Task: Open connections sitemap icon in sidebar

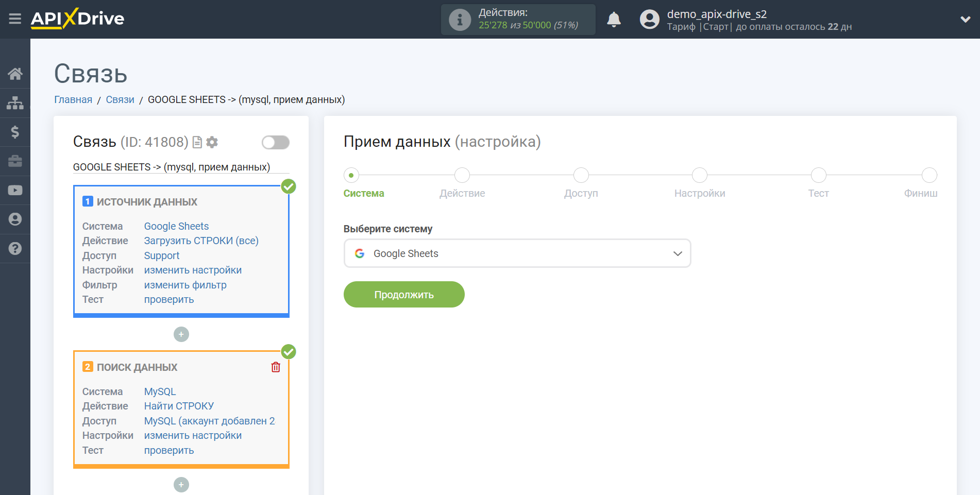Action: 15,103
